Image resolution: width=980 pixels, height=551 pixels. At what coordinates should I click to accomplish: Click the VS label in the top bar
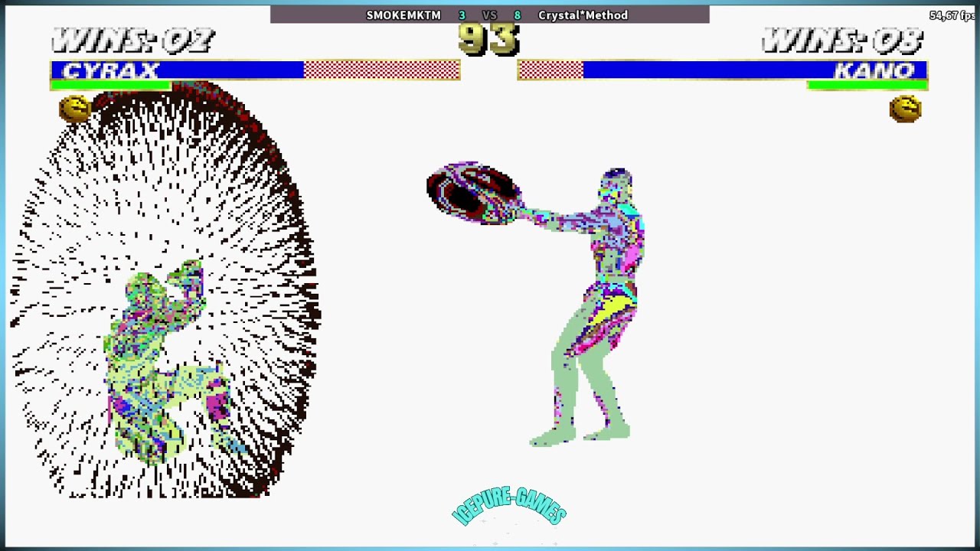pos(490,15)
